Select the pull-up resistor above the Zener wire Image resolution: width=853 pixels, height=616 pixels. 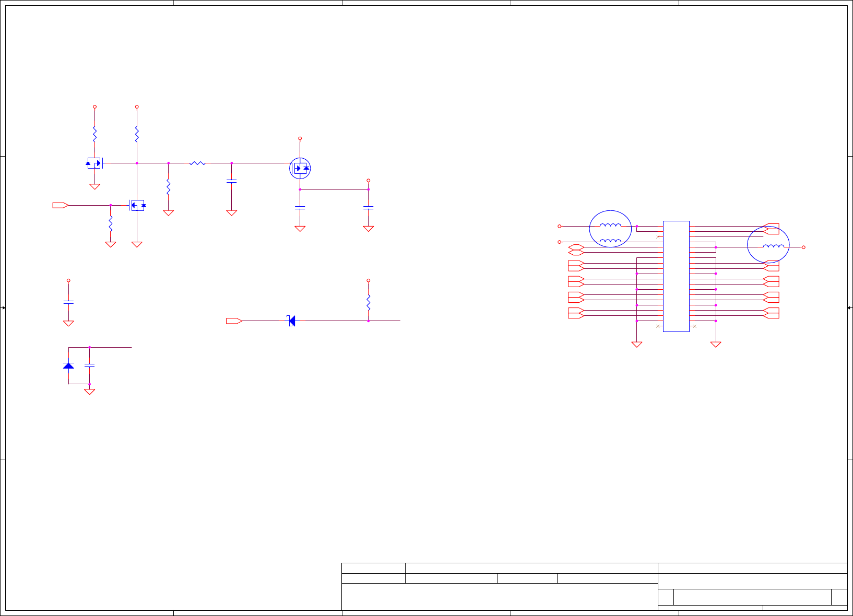369,303
